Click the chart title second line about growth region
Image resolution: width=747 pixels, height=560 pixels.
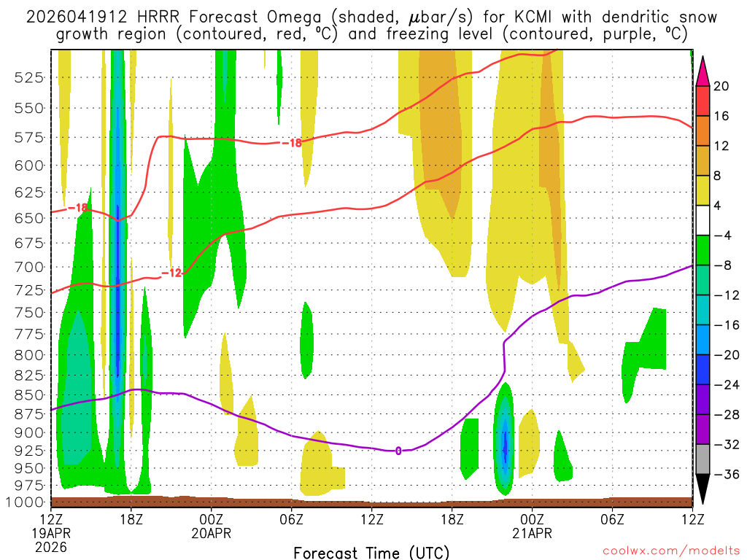click(x=371, y=34)
